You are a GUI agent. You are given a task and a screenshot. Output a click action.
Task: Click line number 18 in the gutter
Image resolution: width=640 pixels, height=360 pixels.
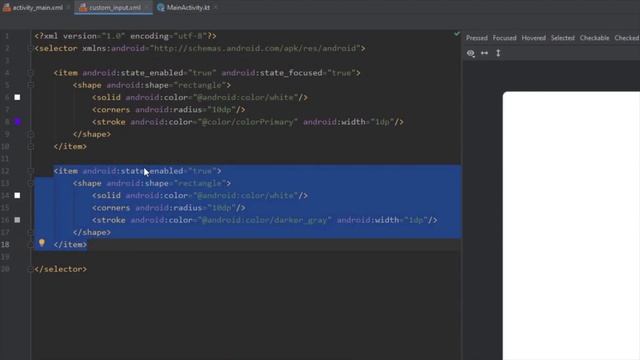(x=5, y=244)
